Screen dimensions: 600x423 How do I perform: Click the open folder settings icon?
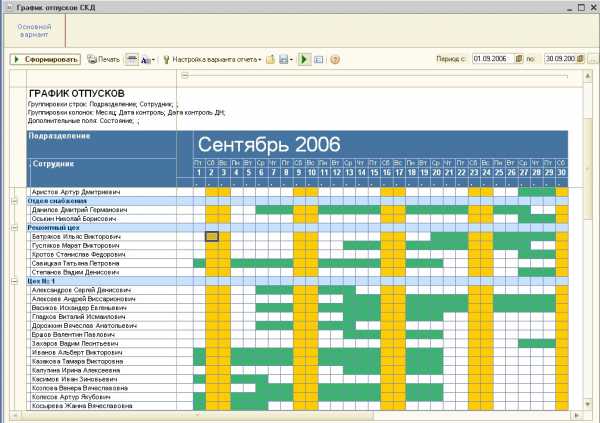click(x=271, y=59)
